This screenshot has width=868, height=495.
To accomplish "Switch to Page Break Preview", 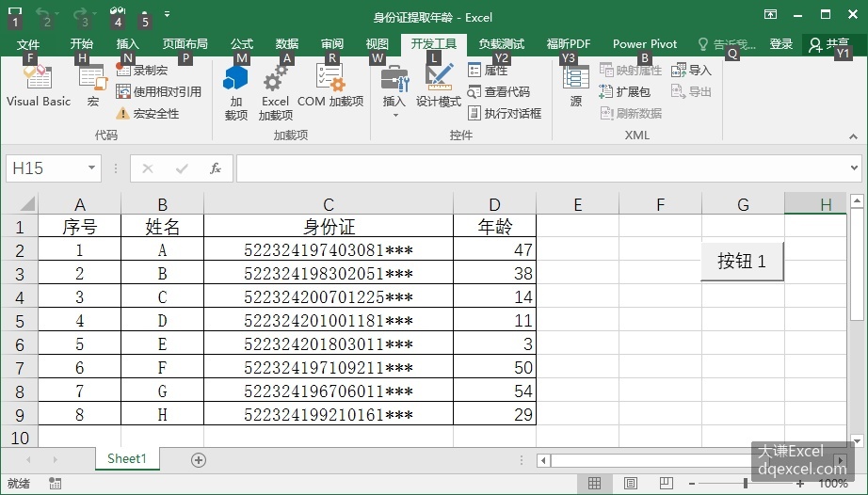I will coord(666,484).
